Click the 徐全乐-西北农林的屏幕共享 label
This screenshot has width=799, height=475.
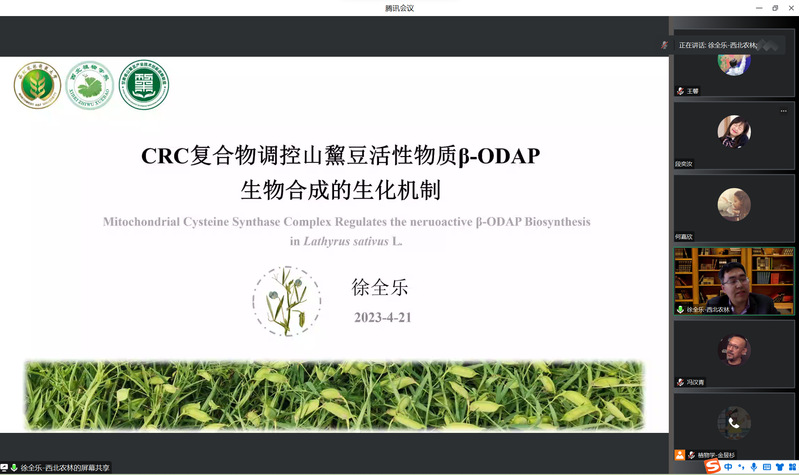[x=64, y=467]
